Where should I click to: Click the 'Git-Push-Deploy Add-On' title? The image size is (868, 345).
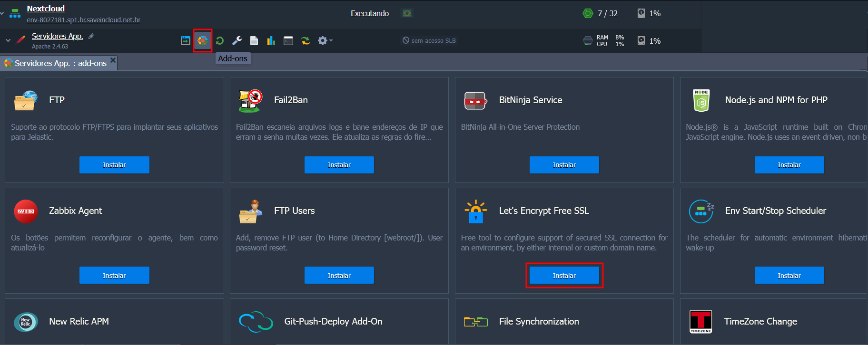333,321
